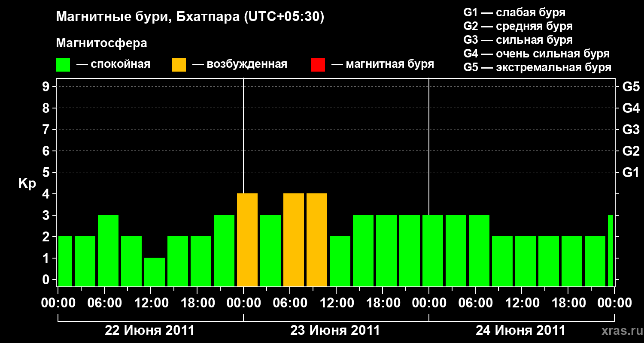Click the 'G2 — средняя буря' legend line
This screenshot has width=644, height=343.
coord(518,26)
